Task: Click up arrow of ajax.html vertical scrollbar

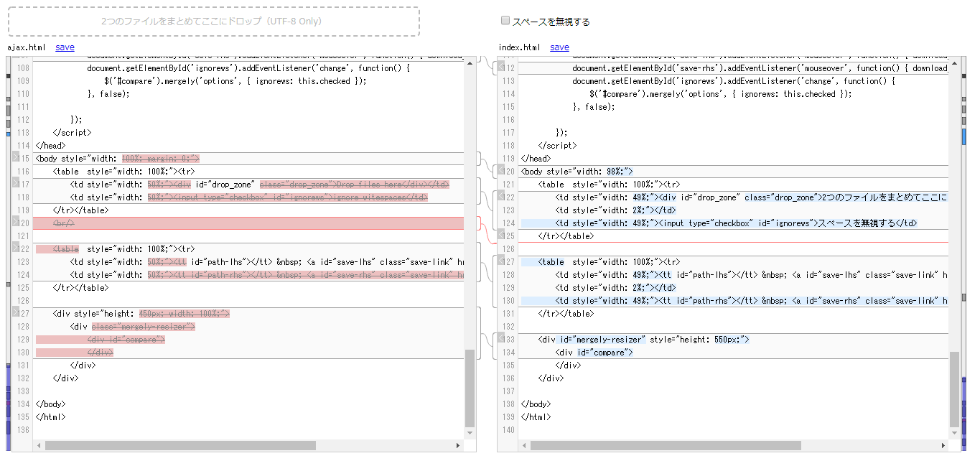Action: (470, 62)
